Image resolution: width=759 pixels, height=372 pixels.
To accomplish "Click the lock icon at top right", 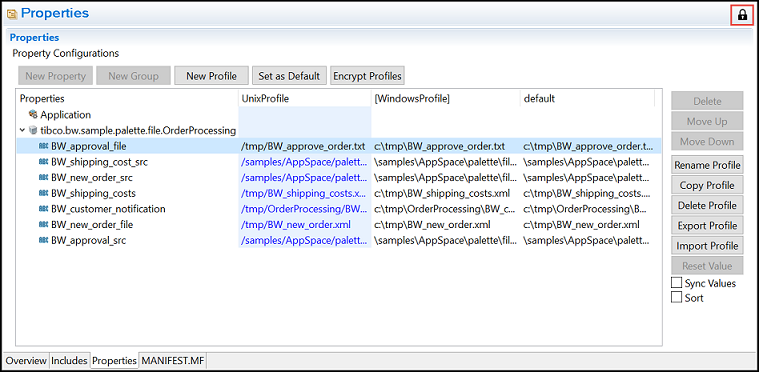I will (x=742, y=15).
